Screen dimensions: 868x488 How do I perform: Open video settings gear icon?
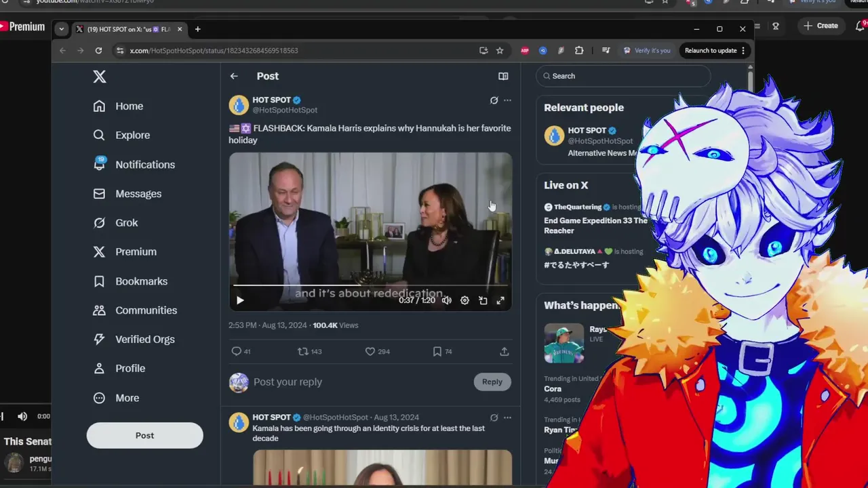click(465, 300)
